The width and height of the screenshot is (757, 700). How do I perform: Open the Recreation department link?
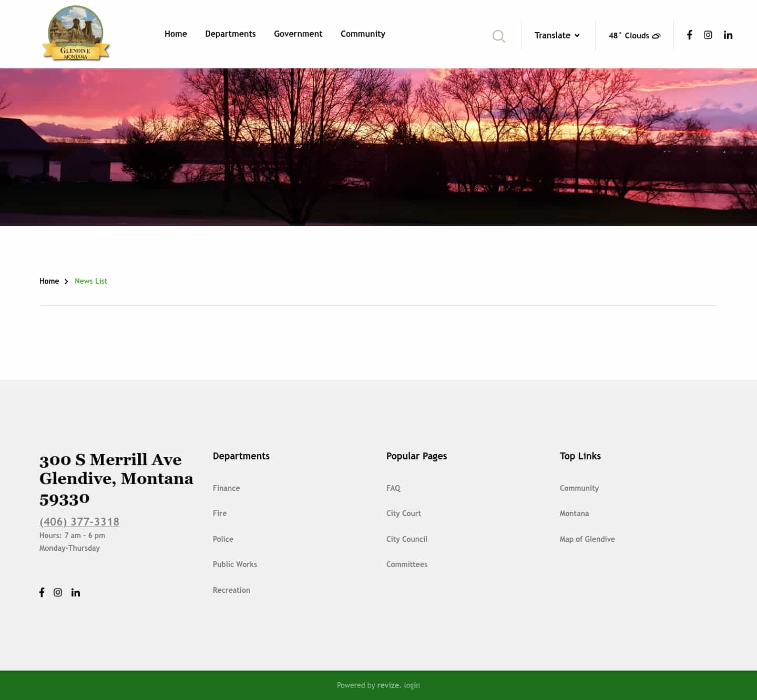click(x=231, y=590)
